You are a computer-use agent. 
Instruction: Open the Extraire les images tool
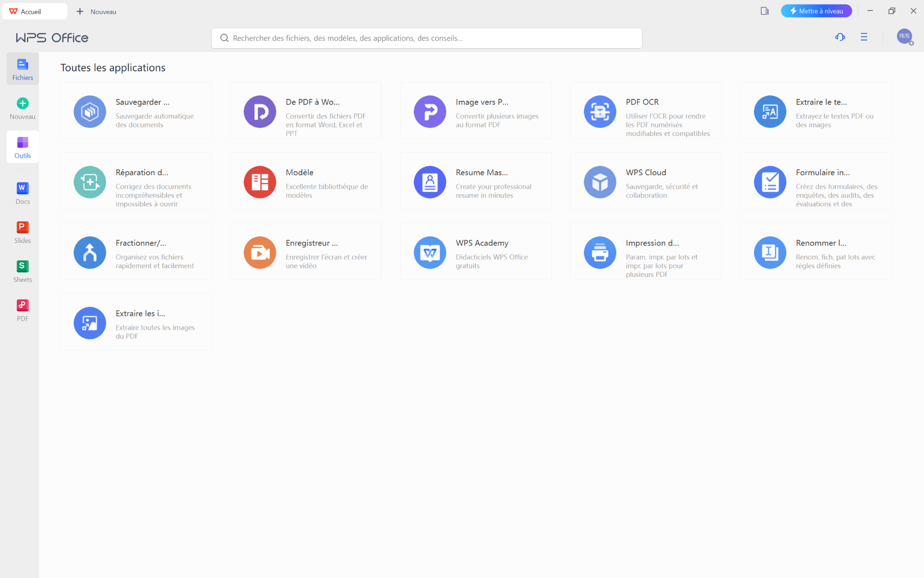[90, 323]
